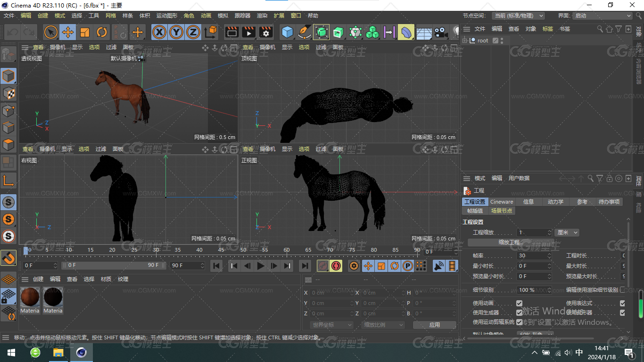This screenshot has height=362, width=644.
Task: Add a Cube primitive object
Action: 287,32
